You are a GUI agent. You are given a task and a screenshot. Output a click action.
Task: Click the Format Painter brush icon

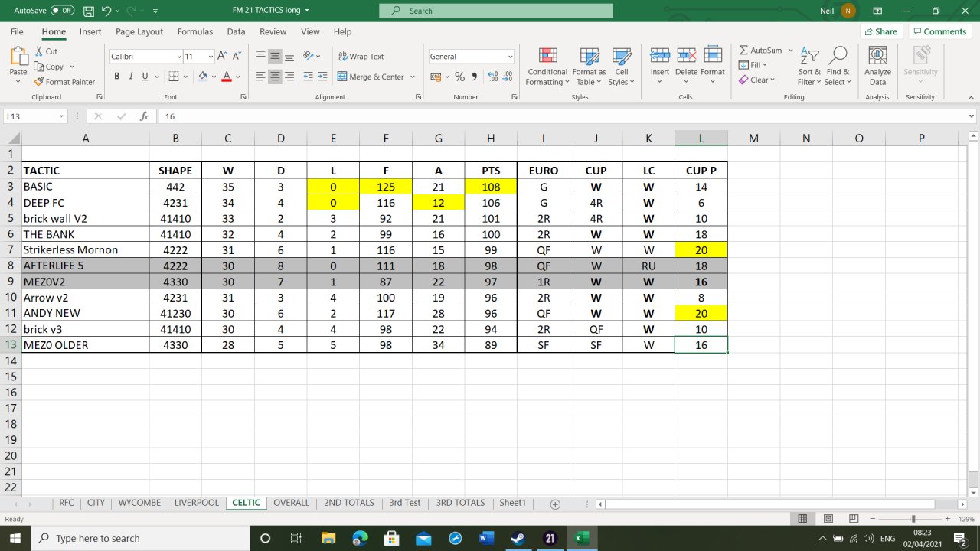tap(39, 82)
